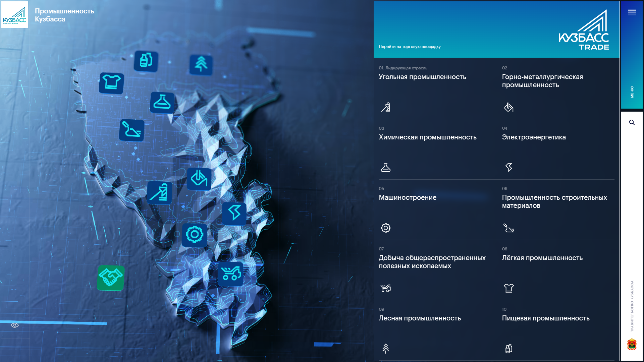Toggle the accessibility eye icon
Screen dimensions: 644x362
point(15,325)
